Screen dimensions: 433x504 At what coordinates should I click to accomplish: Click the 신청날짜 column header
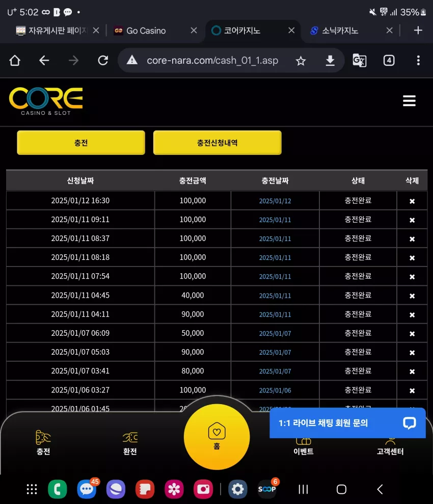(80, 180)
